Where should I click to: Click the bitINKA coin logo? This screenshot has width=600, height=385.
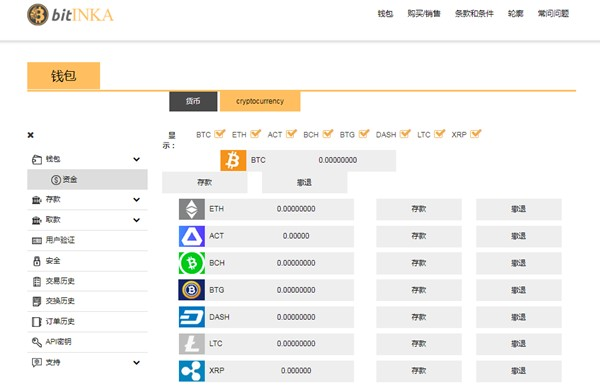tap(38, 15)
